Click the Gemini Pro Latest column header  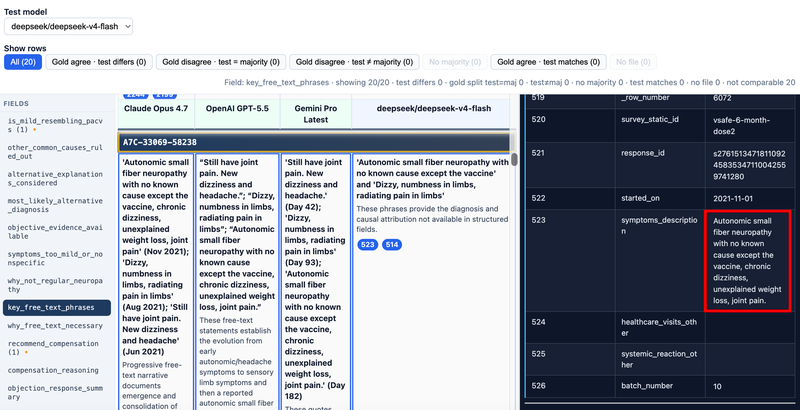315,114
